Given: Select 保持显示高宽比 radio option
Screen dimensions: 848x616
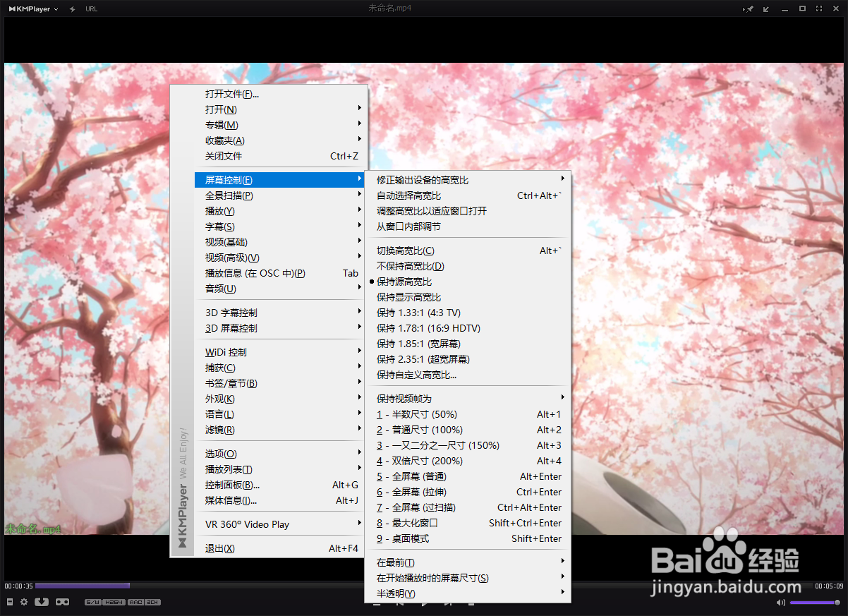Looking at the screenshot, I should coord(468,297).
